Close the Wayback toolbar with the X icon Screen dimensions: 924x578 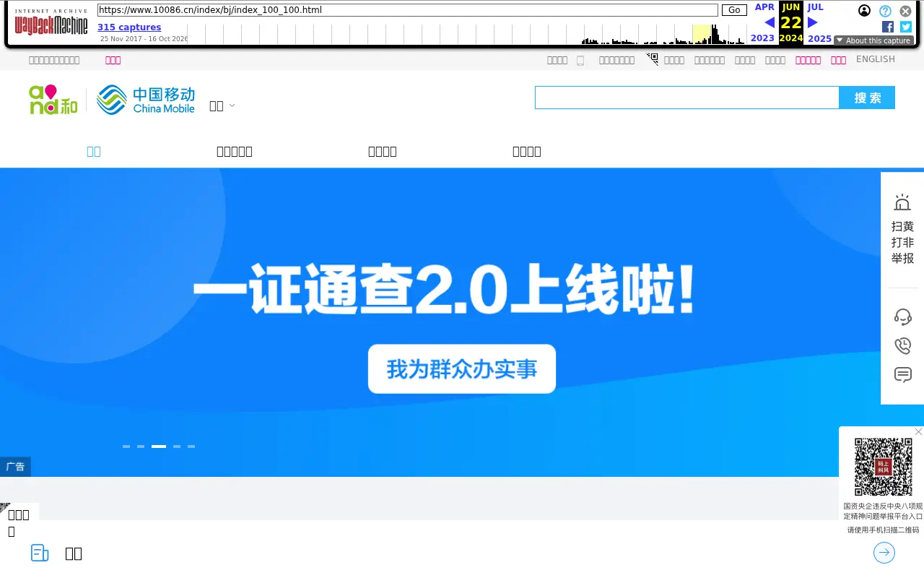click(905, 11)
